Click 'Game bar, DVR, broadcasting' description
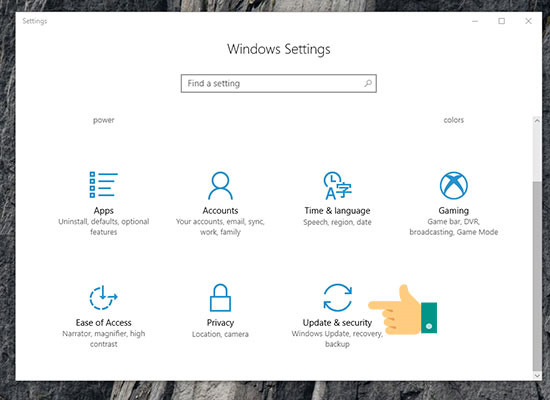The width and height of the screenshot is (550, 400). pyautogui.click(x=454, y=227)
